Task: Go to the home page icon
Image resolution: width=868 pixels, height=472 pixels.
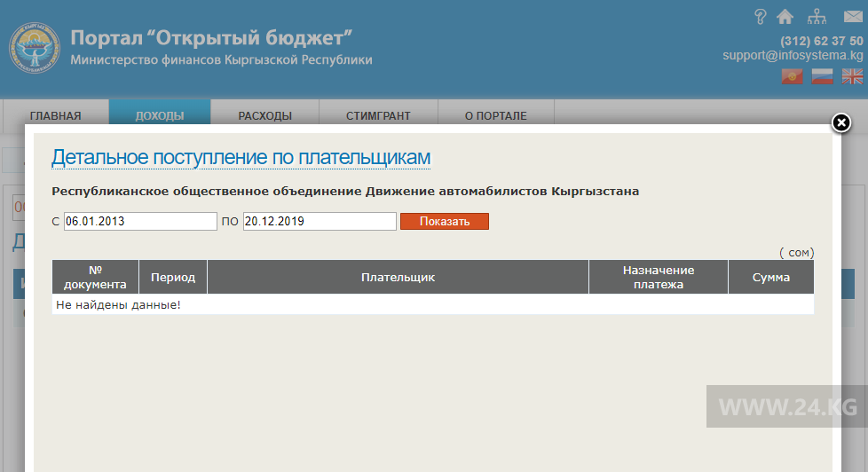Action: (785, 17)
